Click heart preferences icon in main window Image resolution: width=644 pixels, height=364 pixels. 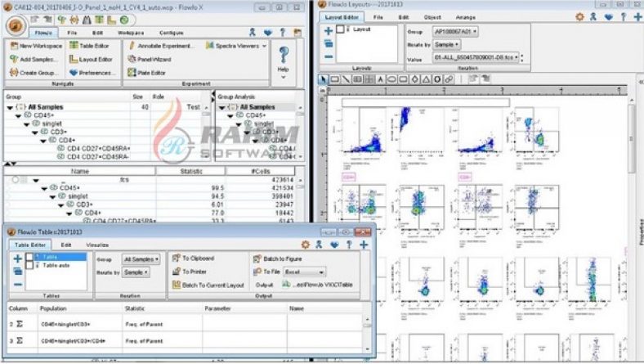pos(268,32)
